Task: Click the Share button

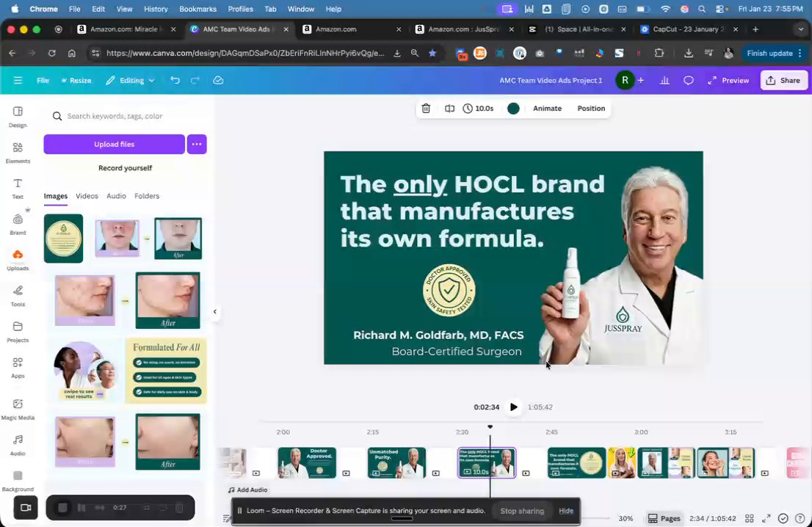Action: [x=783, y=80]
